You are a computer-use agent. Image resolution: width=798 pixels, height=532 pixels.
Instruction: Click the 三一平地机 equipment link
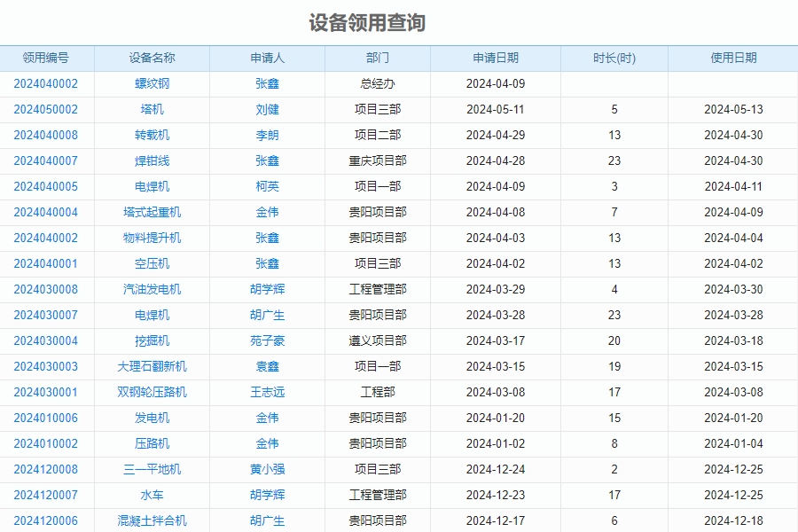[x=153, y=469]
